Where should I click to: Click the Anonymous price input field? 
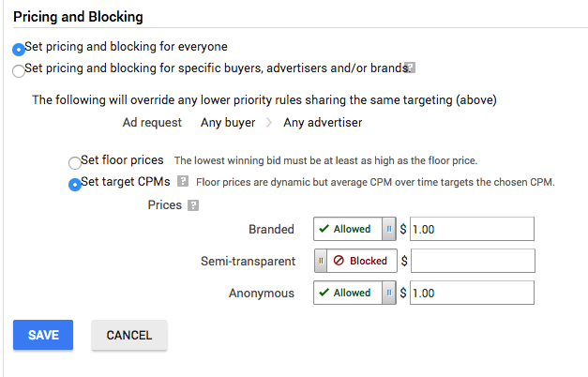[472, 293]
